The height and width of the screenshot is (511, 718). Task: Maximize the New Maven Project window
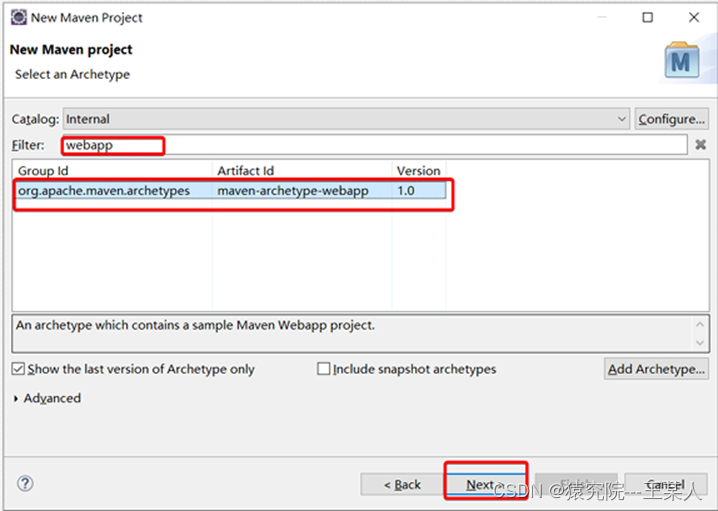(x=647, y=17)
